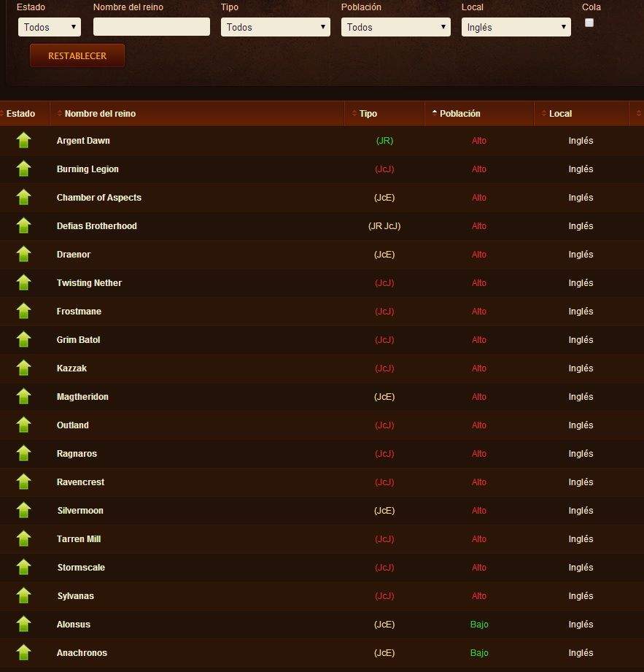
Task: Click status arrow beside Defias Brotherhood
Action: point(23,225)
